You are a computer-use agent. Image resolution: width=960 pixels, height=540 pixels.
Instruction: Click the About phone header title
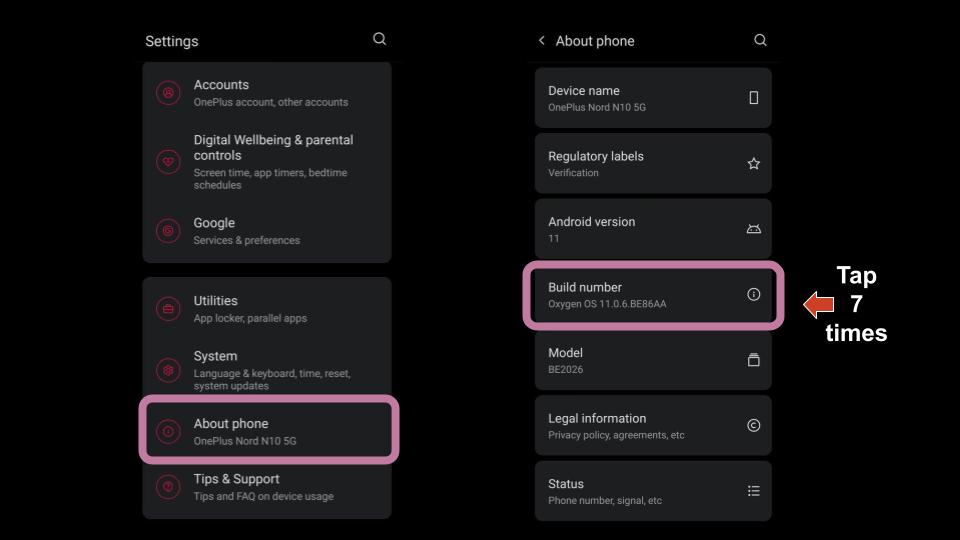(594, 41)
